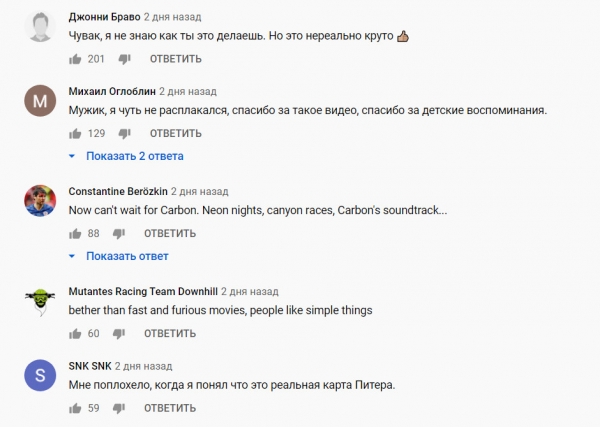600x427 pixels.
Task: Open Mutantes Racing Team Downhill channel link
Action: pyautogui.click(x=142, y=290)
